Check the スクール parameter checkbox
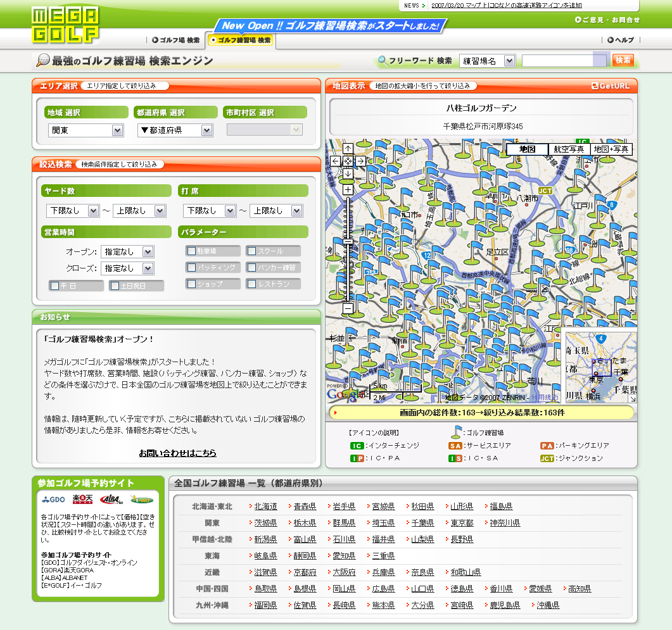The image size is (672, 630). [x=251, y=251]
